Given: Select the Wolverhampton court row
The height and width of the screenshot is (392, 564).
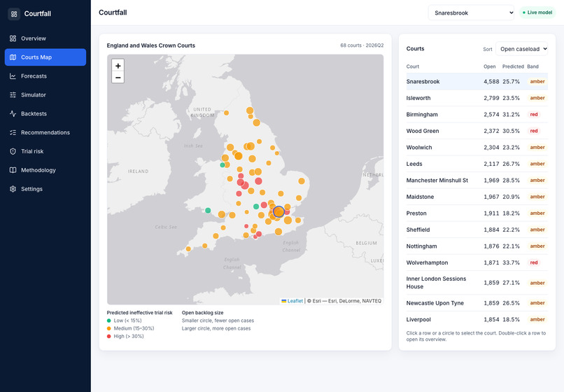Looking at the screenshot, I should [x=477, y=262].
